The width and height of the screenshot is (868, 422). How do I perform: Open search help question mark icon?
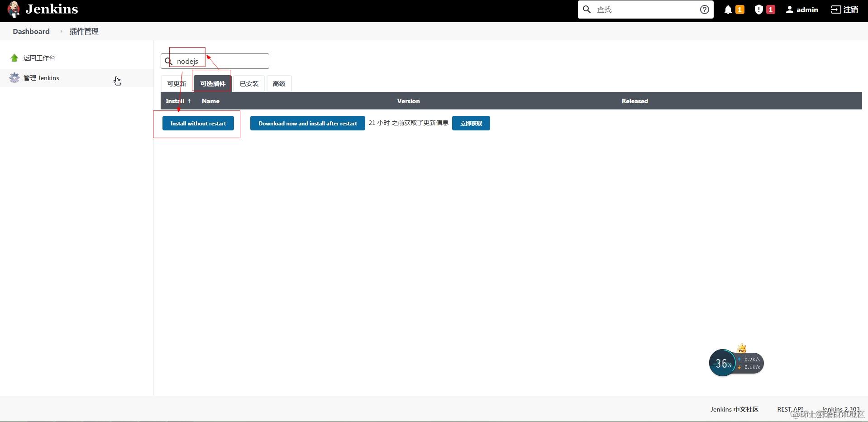tap(704, 10)
